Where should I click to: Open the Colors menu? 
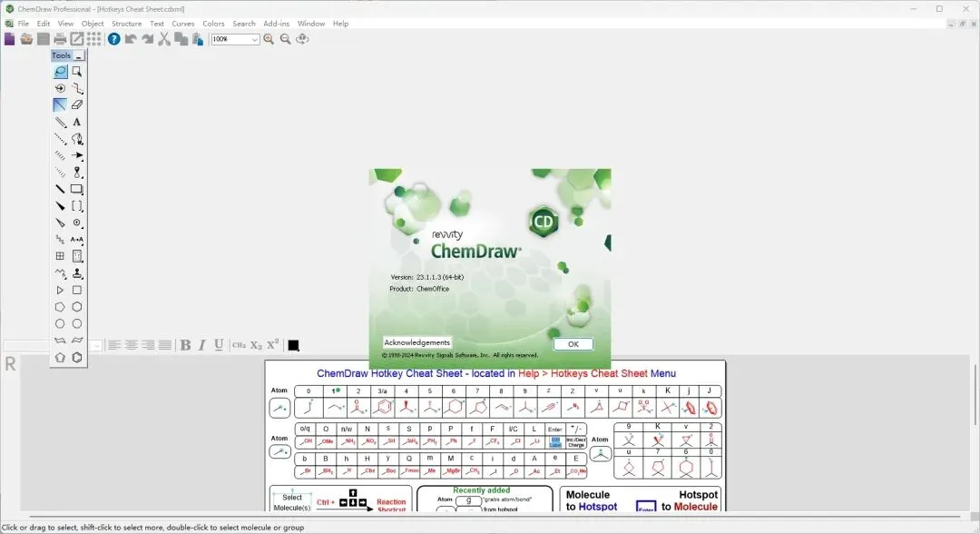point(213,23)
